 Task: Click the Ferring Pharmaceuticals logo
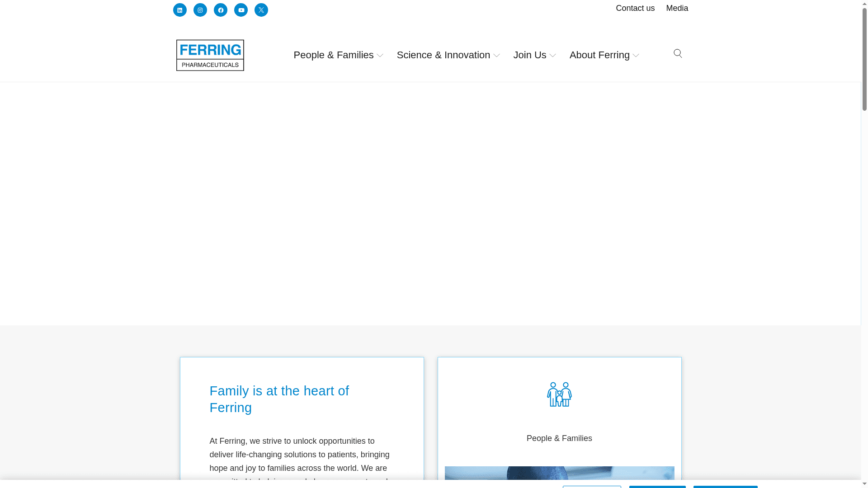(210, 55)
